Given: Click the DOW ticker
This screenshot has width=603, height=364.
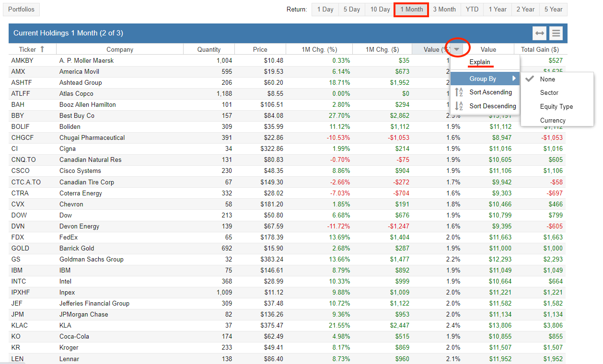Looking at the screenshot, I should [x=18, y=215].
